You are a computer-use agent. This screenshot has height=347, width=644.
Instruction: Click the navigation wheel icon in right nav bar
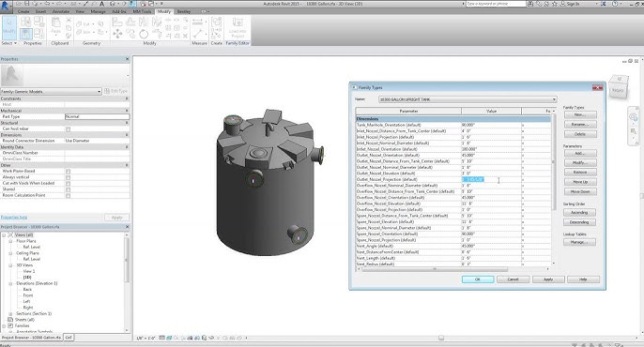[x=634, y=118]
